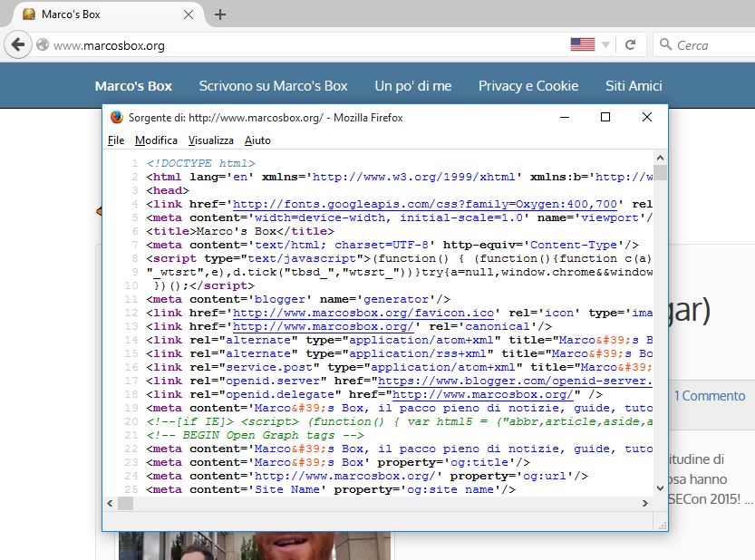This screenshot has height=560, width=755.
Task: Click the horizontal scrollbar left arrow
Action: [110, 504]
